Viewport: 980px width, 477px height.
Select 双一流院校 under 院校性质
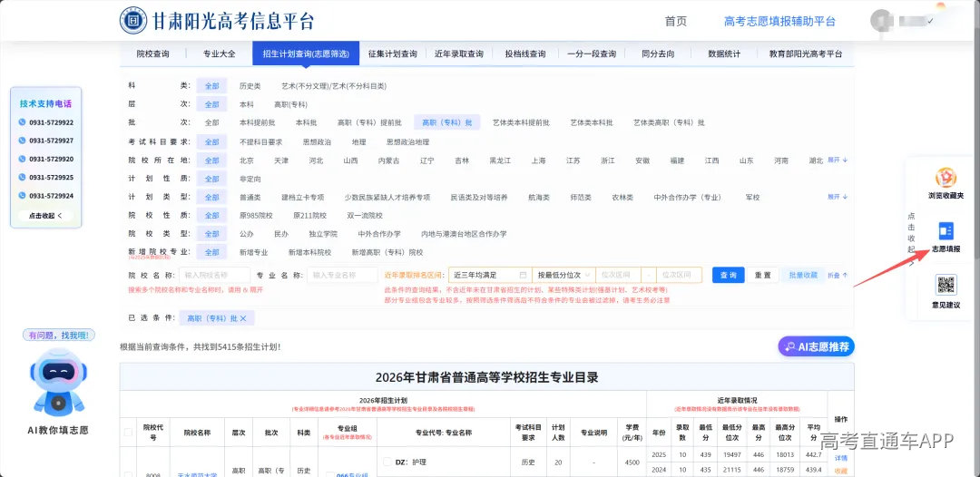tap(365, 216)
